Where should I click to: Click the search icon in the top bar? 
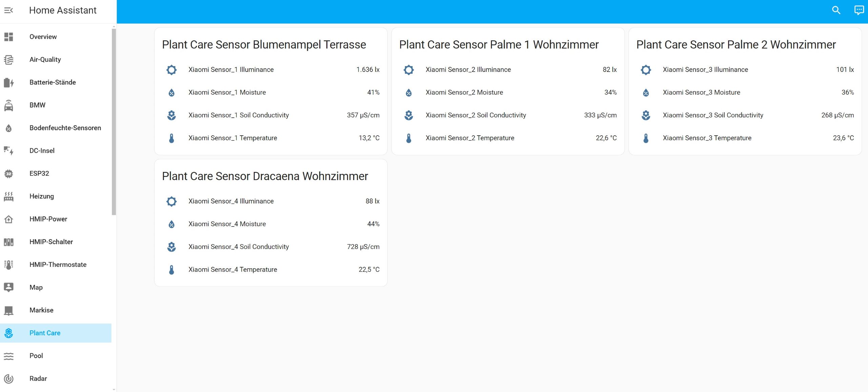point(835,10)
